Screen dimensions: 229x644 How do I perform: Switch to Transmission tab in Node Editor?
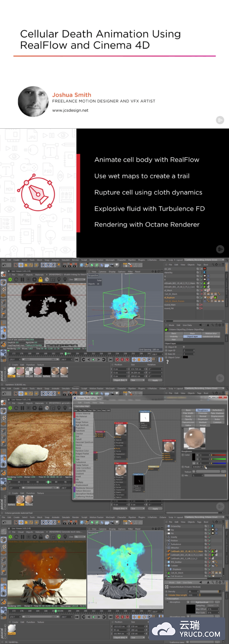(188, 422)
